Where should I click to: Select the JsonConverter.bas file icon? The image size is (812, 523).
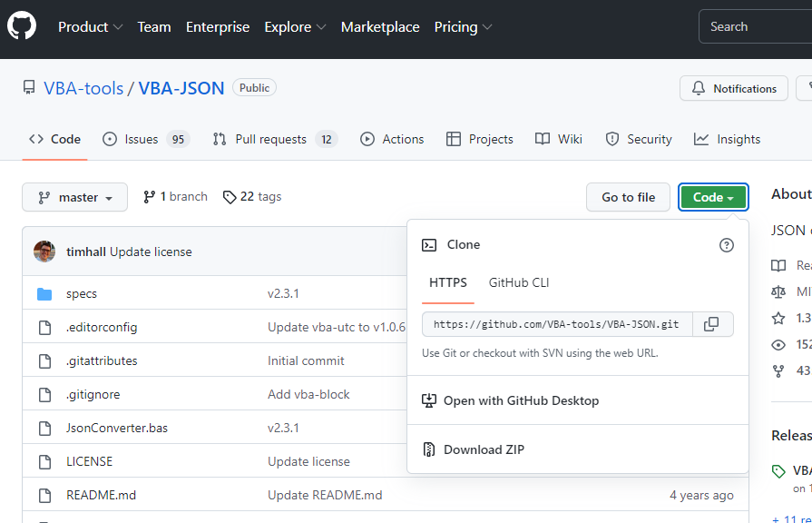click(x=44, y=427)
